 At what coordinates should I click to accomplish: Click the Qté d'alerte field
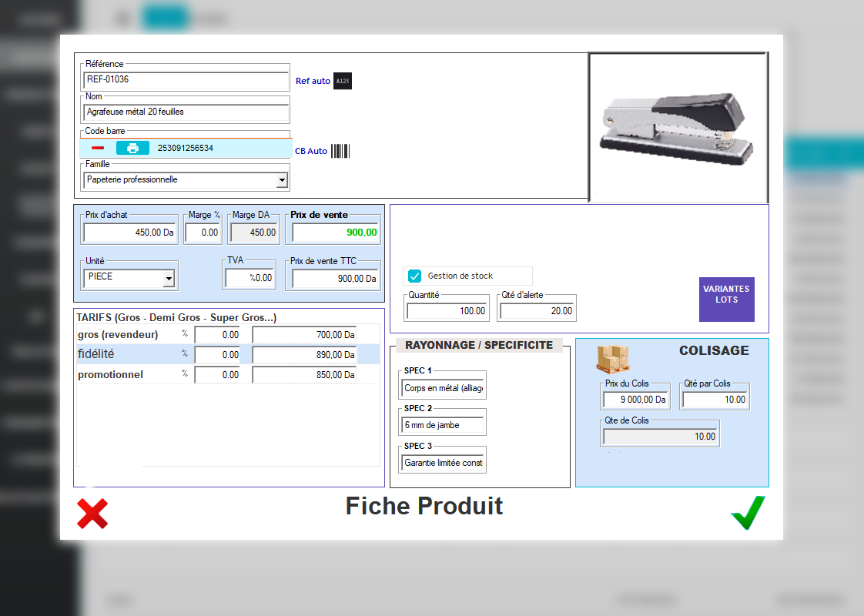pos(537,310)
